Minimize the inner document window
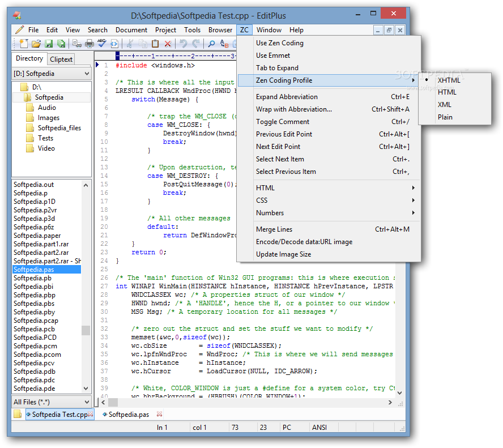Image resolution: width=503 pixels, height=448 pixels. coord(378,31)
